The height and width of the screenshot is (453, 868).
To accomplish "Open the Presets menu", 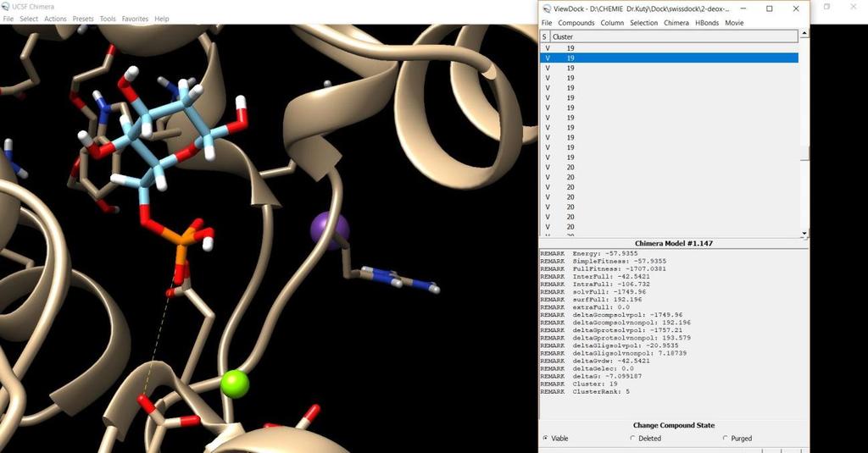I will coord(83,19).
